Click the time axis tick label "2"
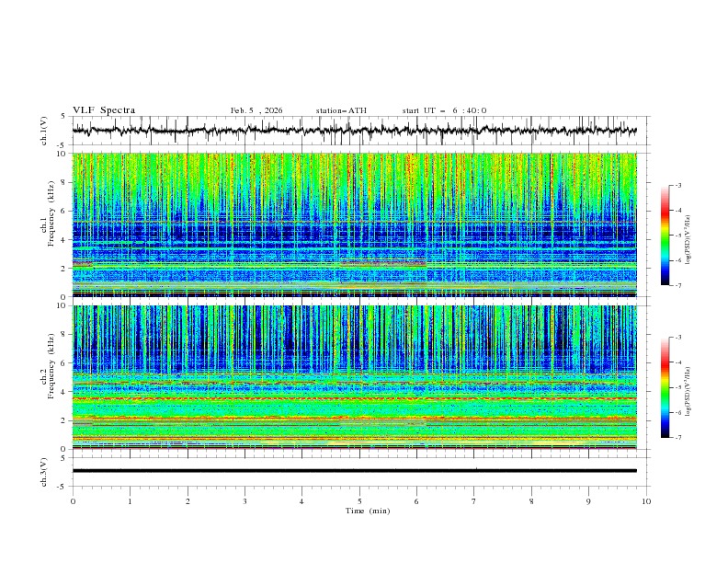The width and height of the screenshot is (728, 563). pos(188,501)
